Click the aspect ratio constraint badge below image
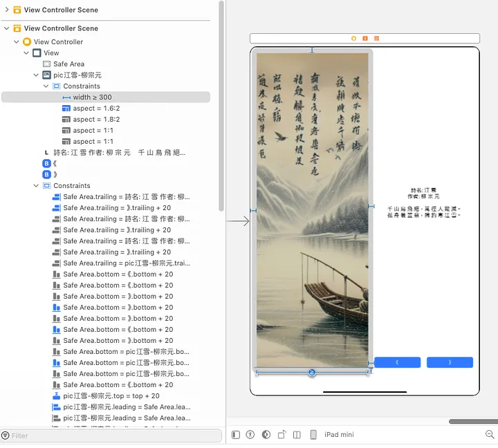The image size is (498, 448). pos(312,373)
